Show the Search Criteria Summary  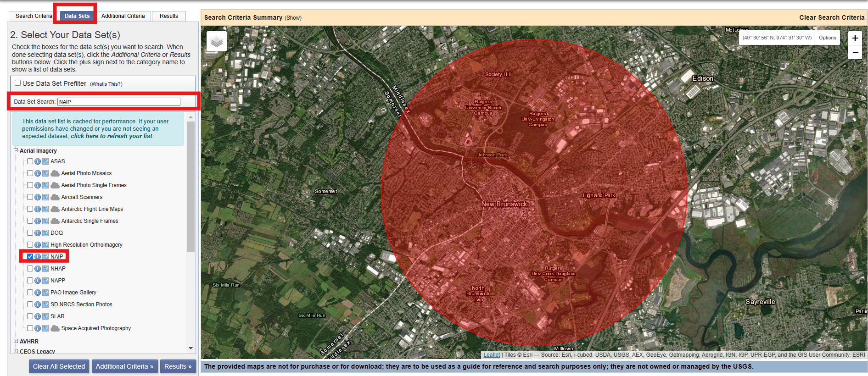tap(293, 18)
